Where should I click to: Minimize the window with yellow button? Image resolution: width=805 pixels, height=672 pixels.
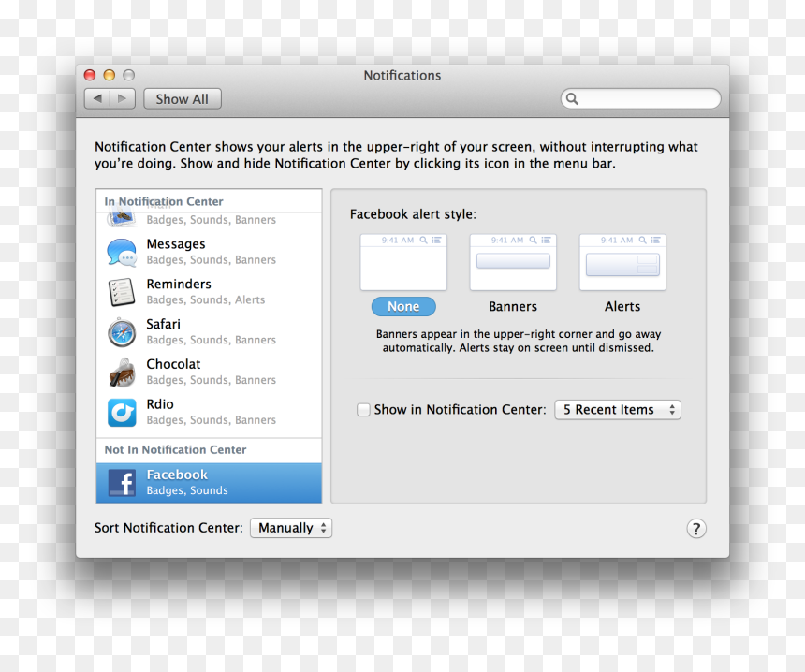pos(110,75)
